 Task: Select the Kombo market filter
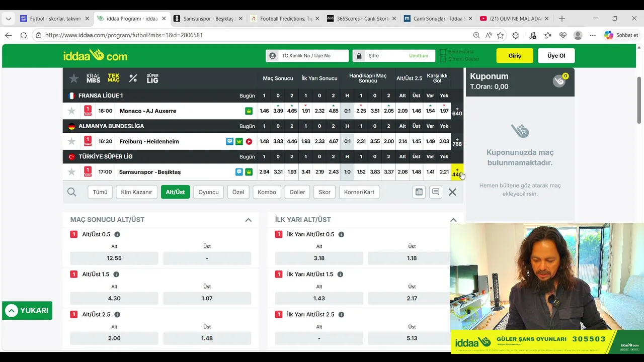[267, 192]
